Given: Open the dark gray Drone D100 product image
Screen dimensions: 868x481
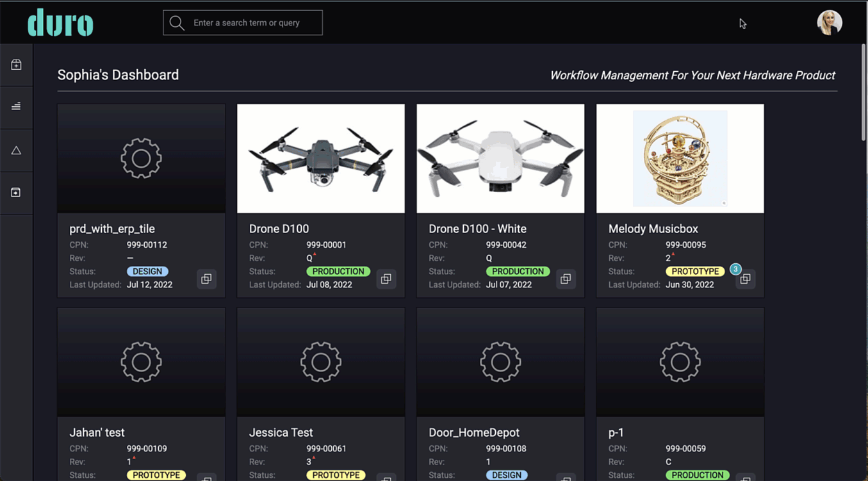Looking at the screenshot, I should click(x=321, y=158).
